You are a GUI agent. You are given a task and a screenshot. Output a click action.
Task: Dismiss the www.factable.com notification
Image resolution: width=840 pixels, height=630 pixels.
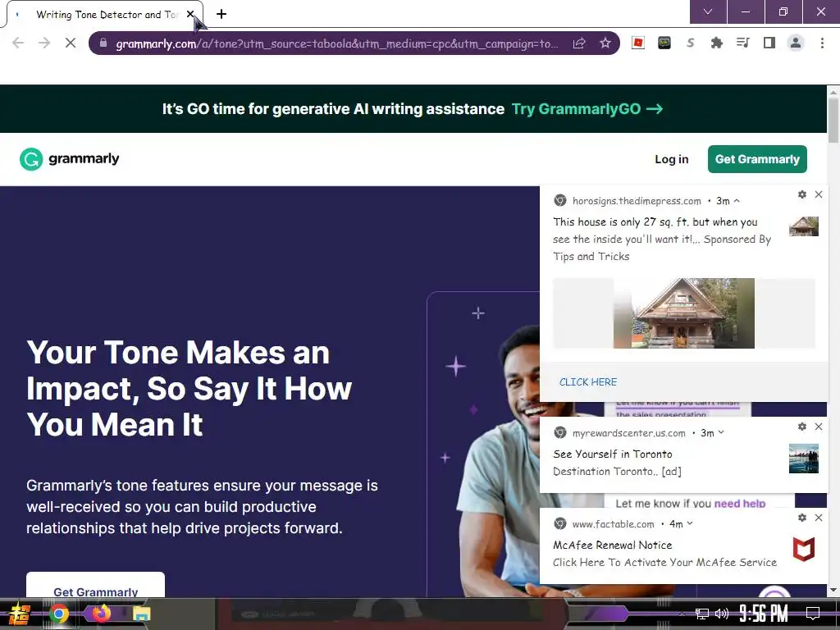(819, 518)
